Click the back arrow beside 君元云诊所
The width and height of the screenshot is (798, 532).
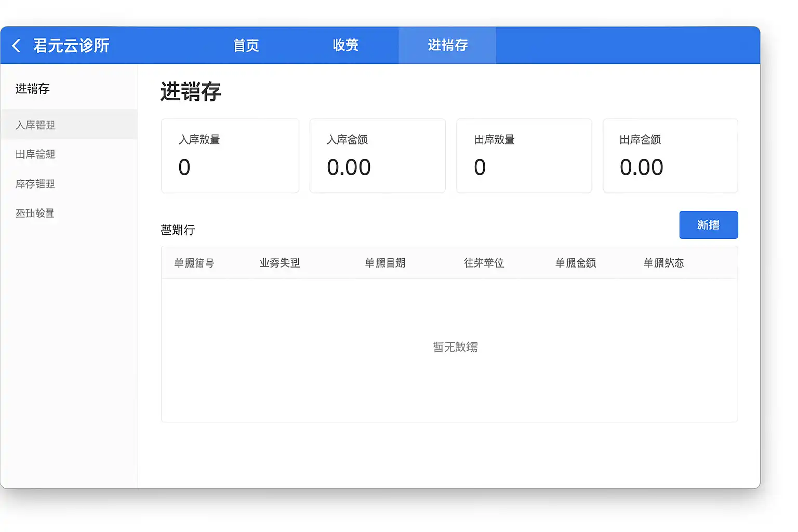[x=17, y=46]
